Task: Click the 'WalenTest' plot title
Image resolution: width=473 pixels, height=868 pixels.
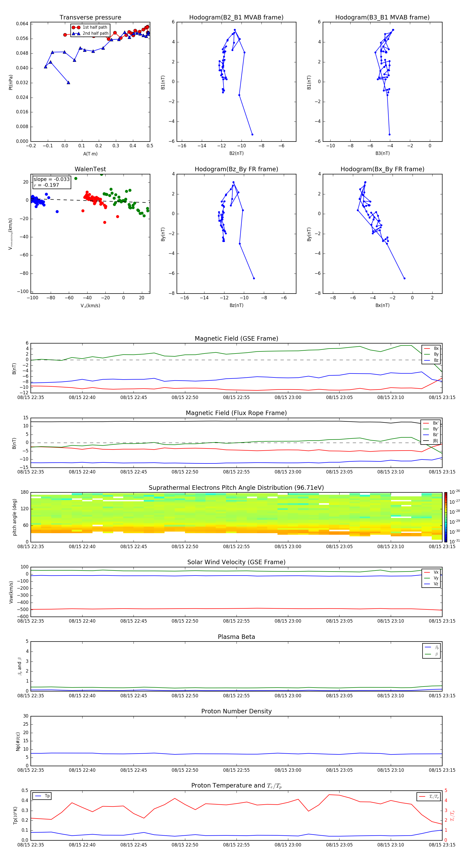Action: click(90, 169)
